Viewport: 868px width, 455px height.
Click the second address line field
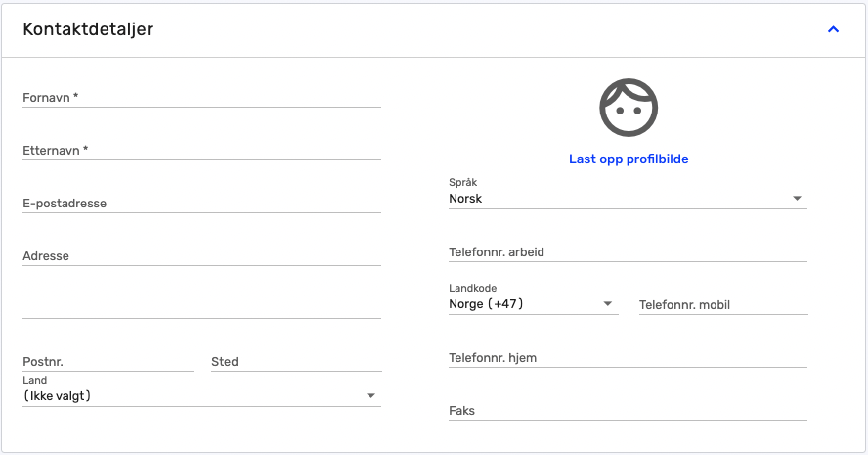[x=201, y=308]
